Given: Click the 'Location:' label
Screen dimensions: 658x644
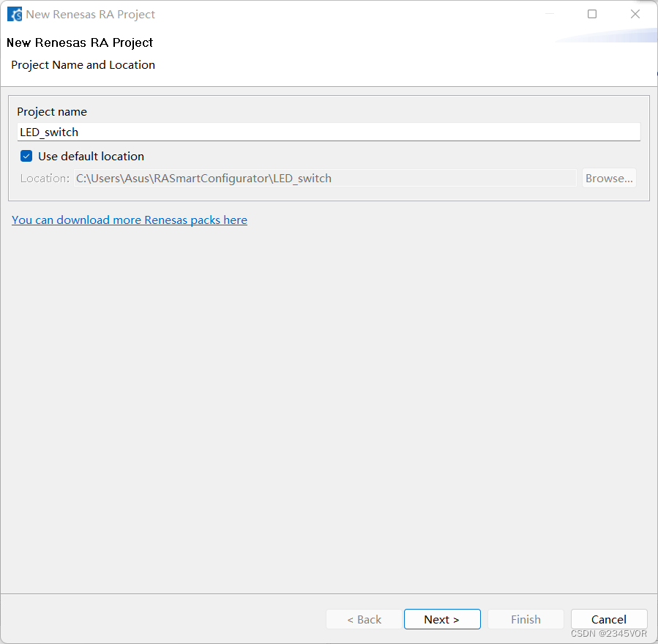Looking at the screenshot, I should click(45, 179).
